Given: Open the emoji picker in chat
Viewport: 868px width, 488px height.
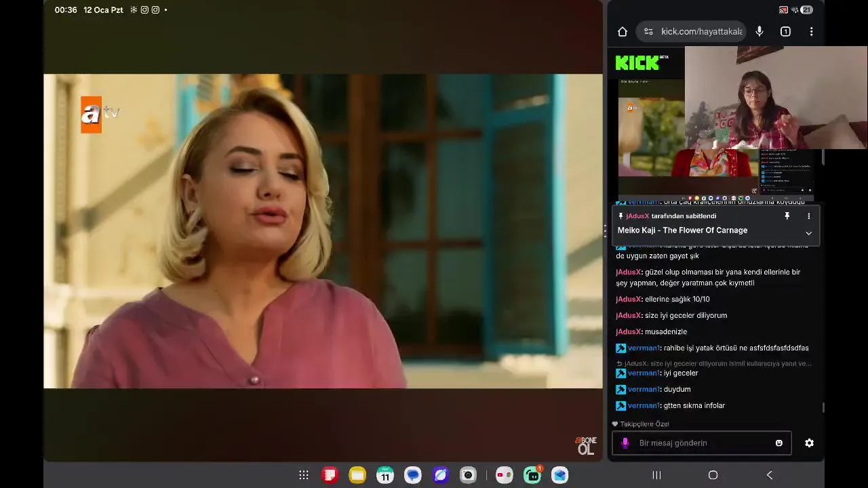Looking at the screenshot, I should [x=779, y=443].
